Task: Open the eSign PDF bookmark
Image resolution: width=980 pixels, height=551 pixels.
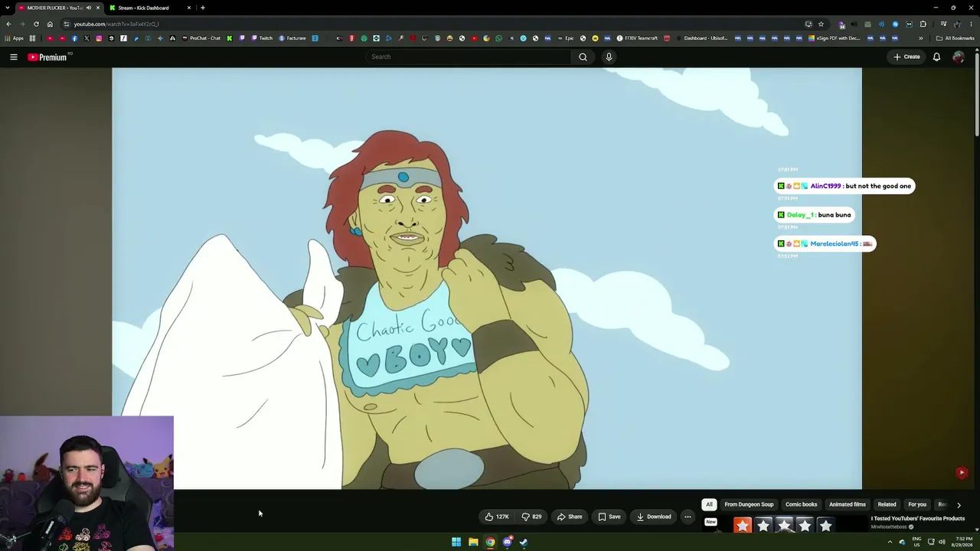Action: tap(835, 38)
